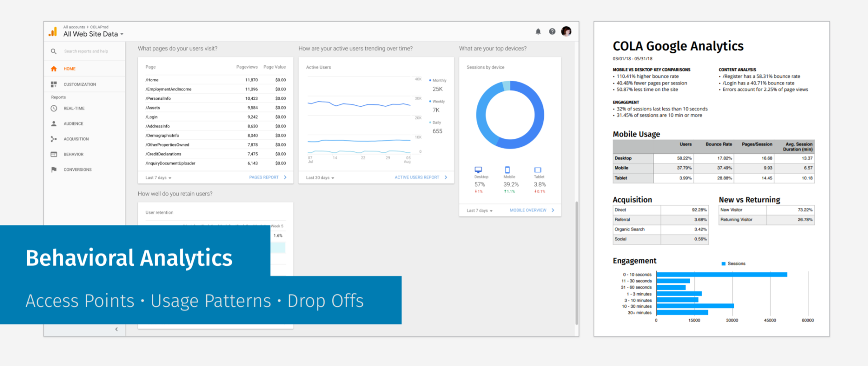Click the Real-Time clock icon
Image resolution: width=868 pixels, height=366 pixels.
[54, 108]
